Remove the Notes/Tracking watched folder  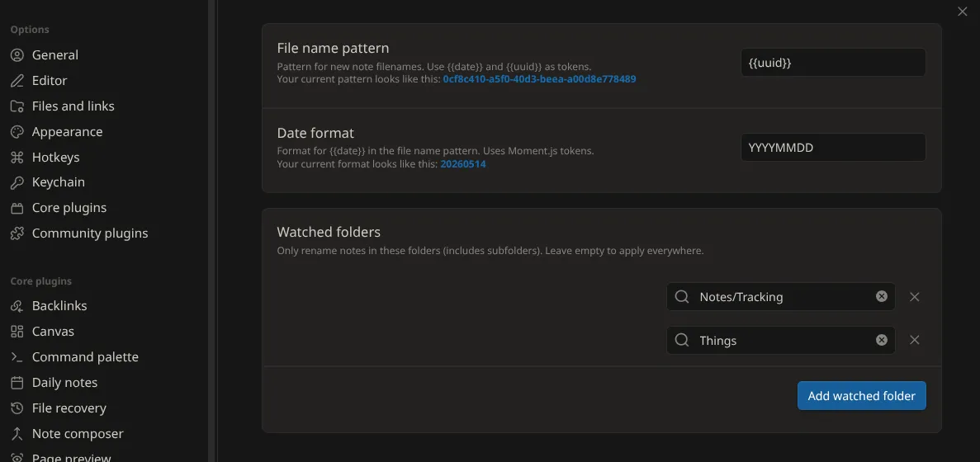click(x=915, y=296)
